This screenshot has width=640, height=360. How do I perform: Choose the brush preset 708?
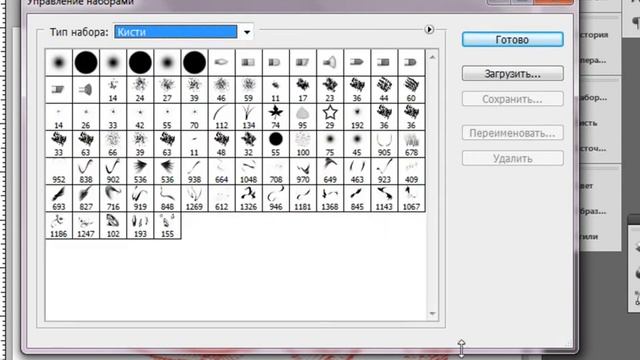[276, 171]
